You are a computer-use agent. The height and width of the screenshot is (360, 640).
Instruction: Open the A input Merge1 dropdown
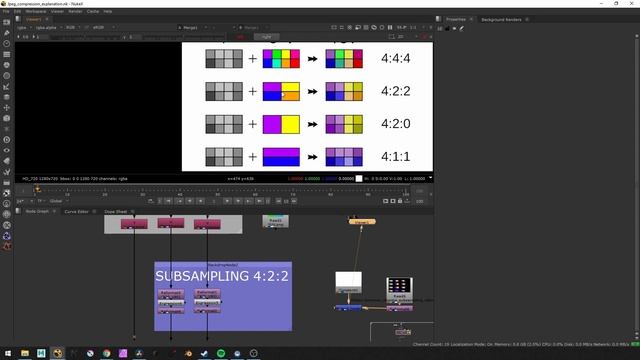click(192, 27)
